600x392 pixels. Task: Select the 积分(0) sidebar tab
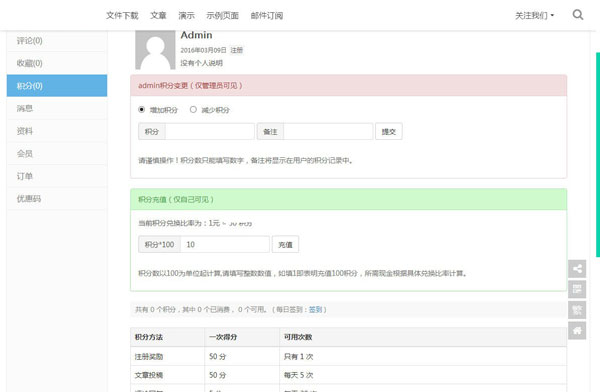(x=57, y=86)
